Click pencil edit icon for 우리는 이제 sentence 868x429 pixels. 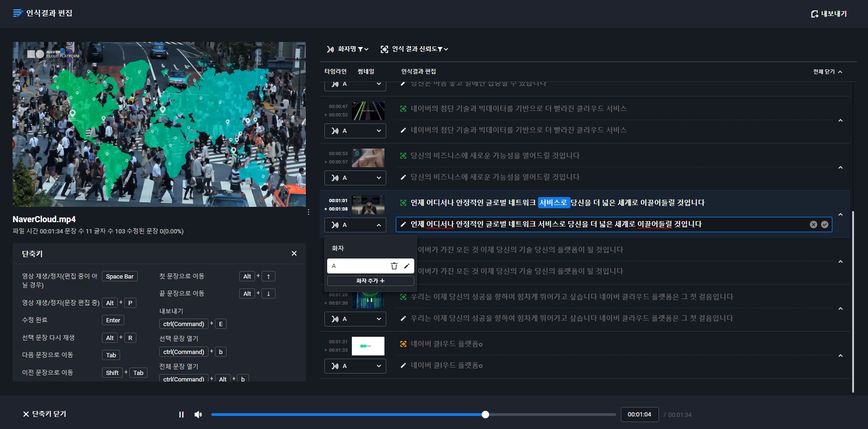point(403,318)
